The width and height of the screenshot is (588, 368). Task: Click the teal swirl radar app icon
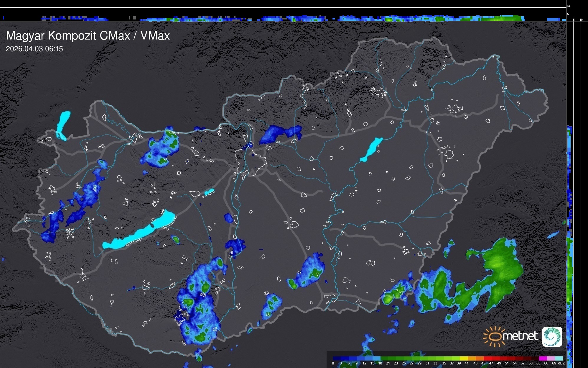[552, 336]
